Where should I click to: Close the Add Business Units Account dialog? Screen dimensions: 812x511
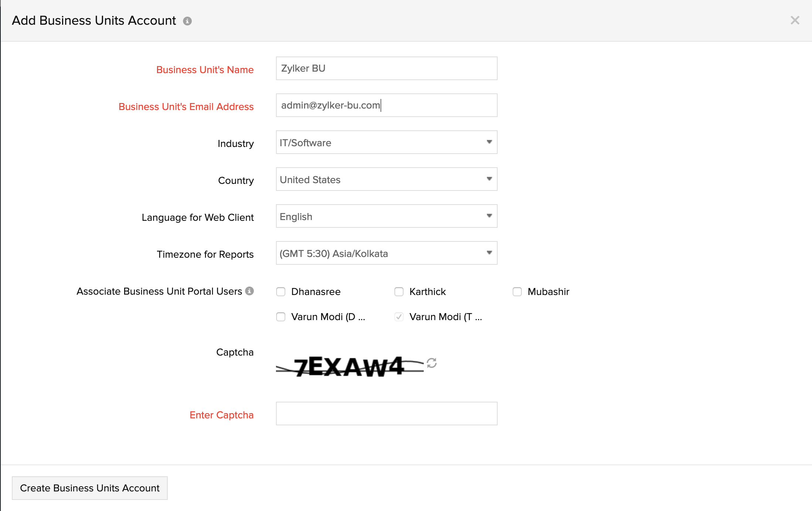(x=794, y=20)
